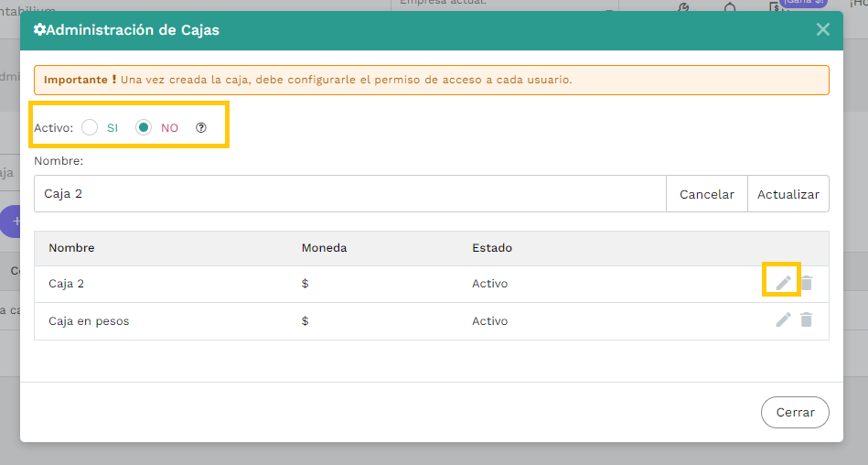Screen dimensions: 868x465
Task: Click the Activo: label beside radio buttons
Action: point(54,128)
